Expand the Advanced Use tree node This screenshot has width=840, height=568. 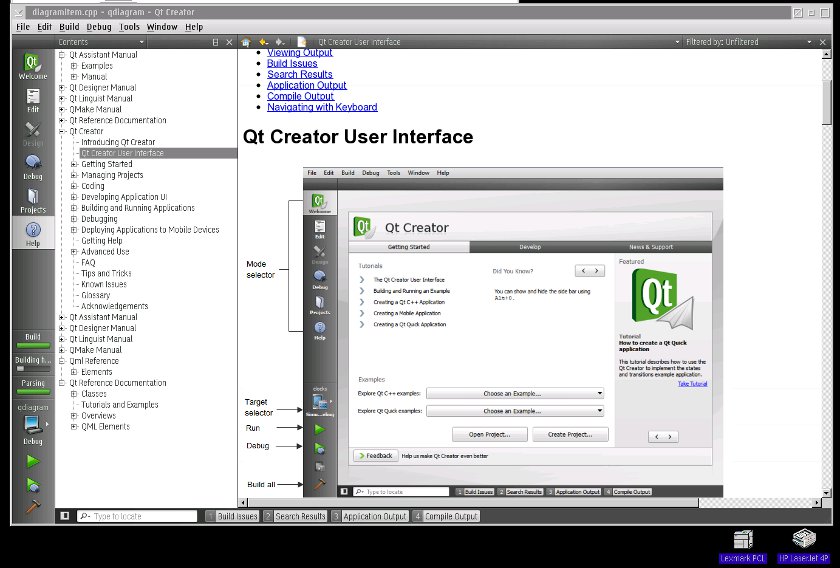pos(74,252)
